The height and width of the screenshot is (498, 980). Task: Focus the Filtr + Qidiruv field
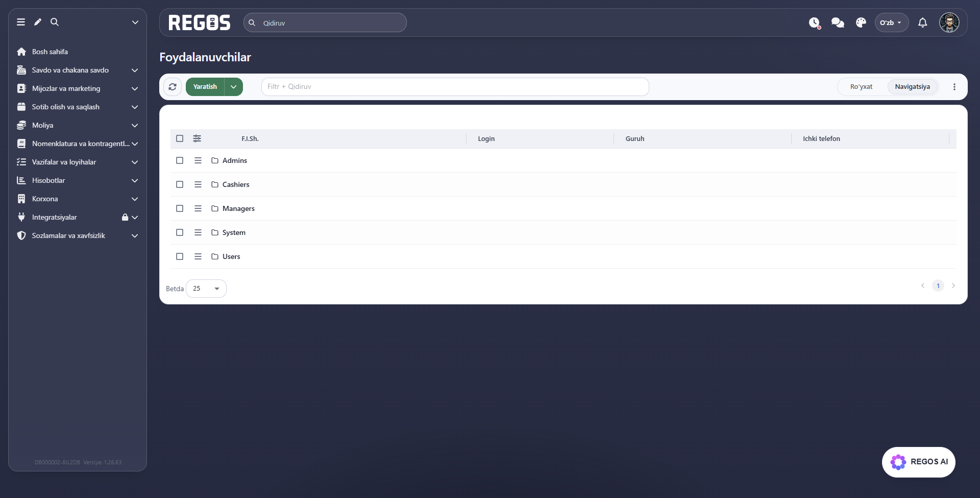(x=455, y=87)
